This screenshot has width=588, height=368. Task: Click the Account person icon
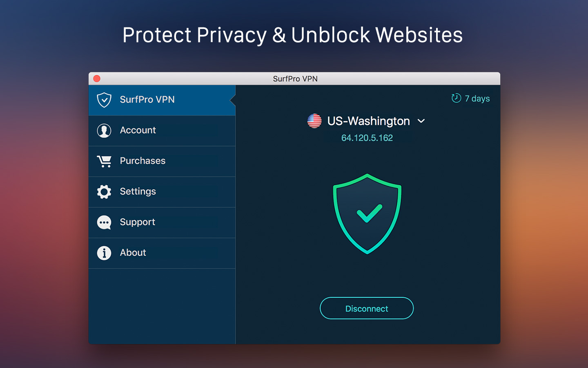pyautogui.click(x=104, y=130)
